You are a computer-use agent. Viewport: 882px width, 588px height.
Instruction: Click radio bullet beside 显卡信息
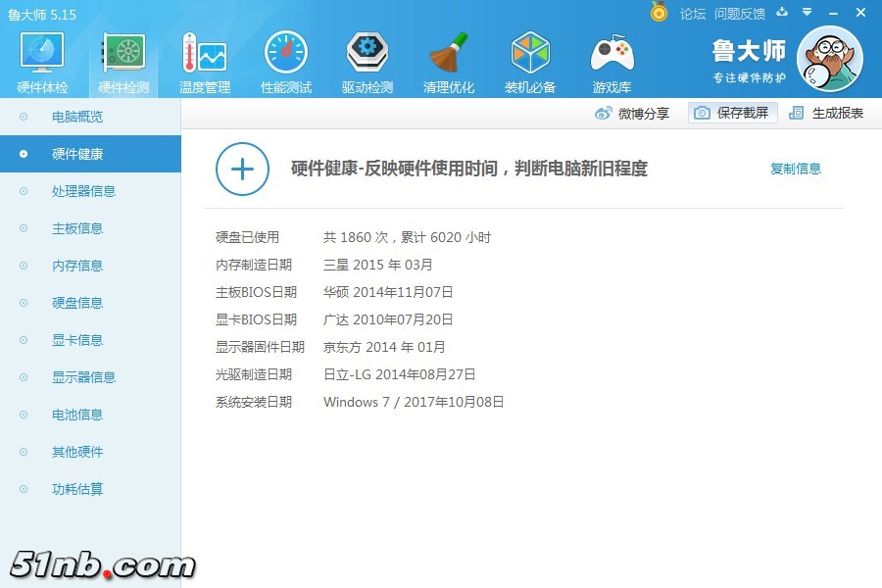point(24,340)
